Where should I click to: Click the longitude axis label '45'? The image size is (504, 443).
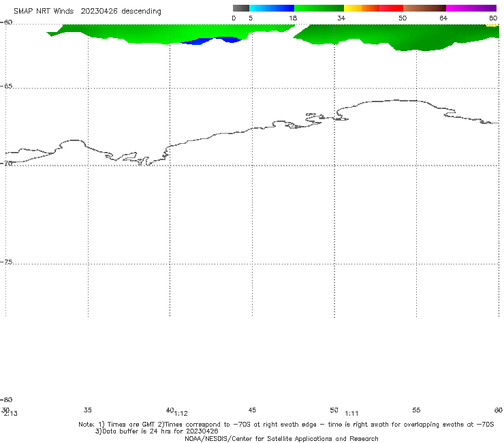pyautogui.click(x=252, y=410)
